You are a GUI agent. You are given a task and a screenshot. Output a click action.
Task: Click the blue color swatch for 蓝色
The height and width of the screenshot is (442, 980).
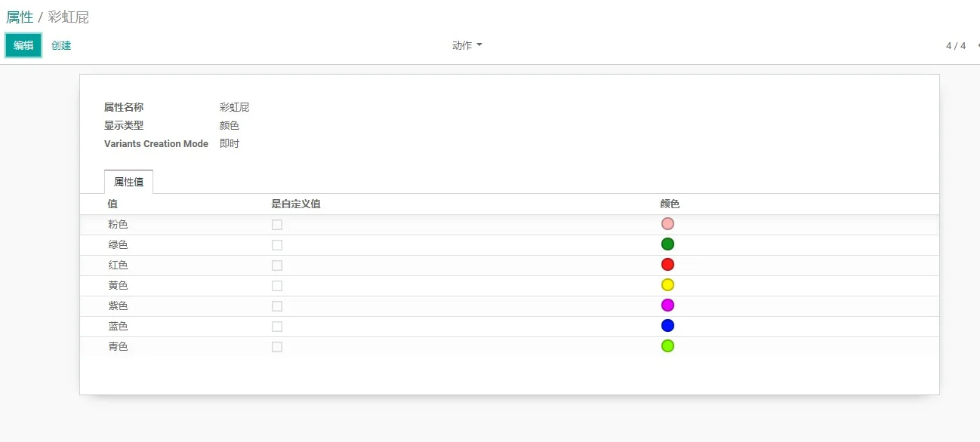(667, 325)
